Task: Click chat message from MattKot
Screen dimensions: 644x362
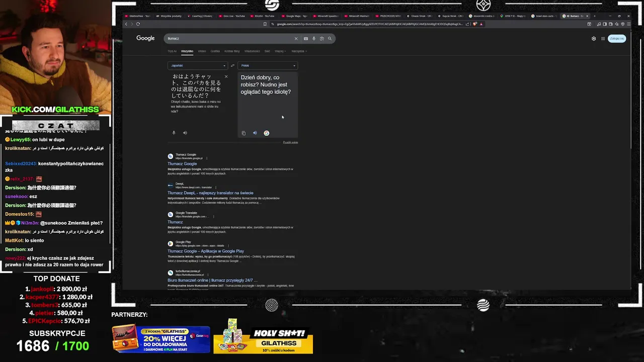Action: (x=24, y=240)
